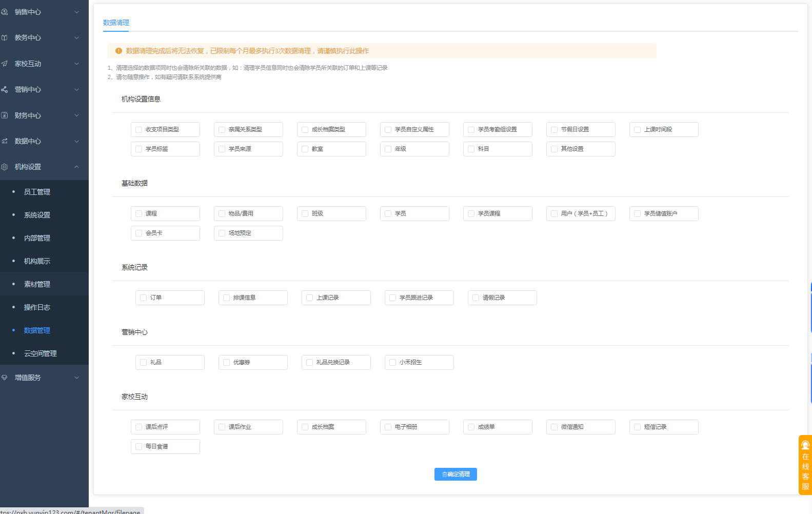The width and height of the screenshot is (812, 514).
Task: Check the 班级 checkbox
Action: point(305,214)
